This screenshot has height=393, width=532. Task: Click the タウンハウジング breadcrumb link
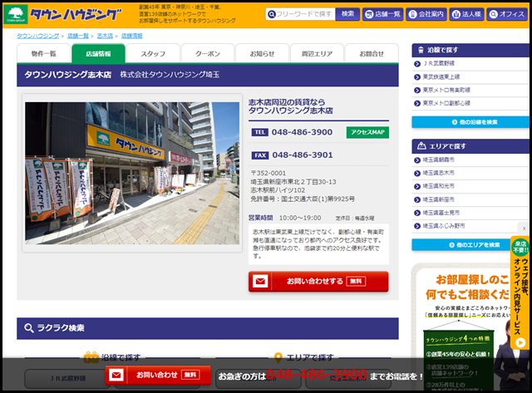[x=38, y=36]
